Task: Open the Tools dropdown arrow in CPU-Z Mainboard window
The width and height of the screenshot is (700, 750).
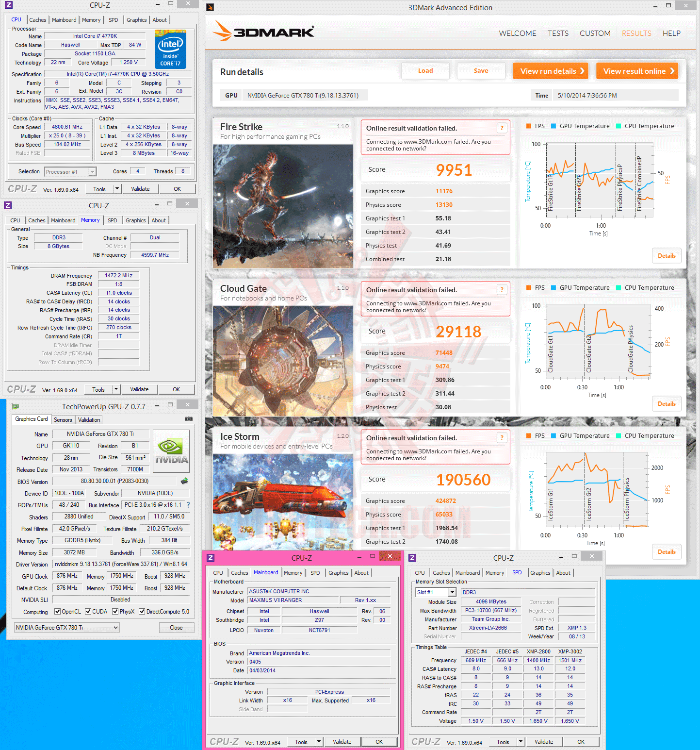Action: [319, 742]
